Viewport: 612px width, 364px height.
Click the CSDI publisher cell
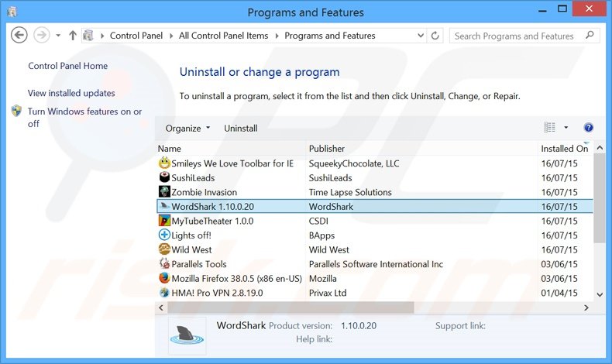[318, 221]
